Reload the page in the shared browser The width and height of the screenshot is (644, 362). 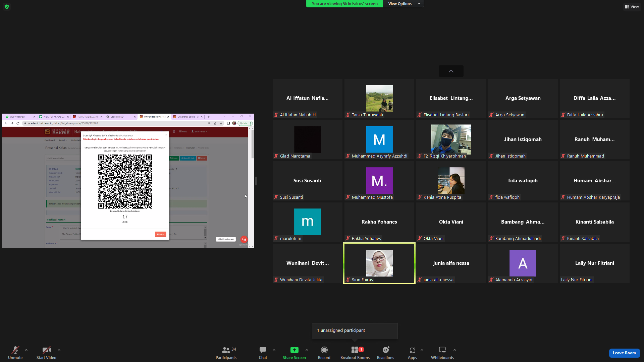18,123
